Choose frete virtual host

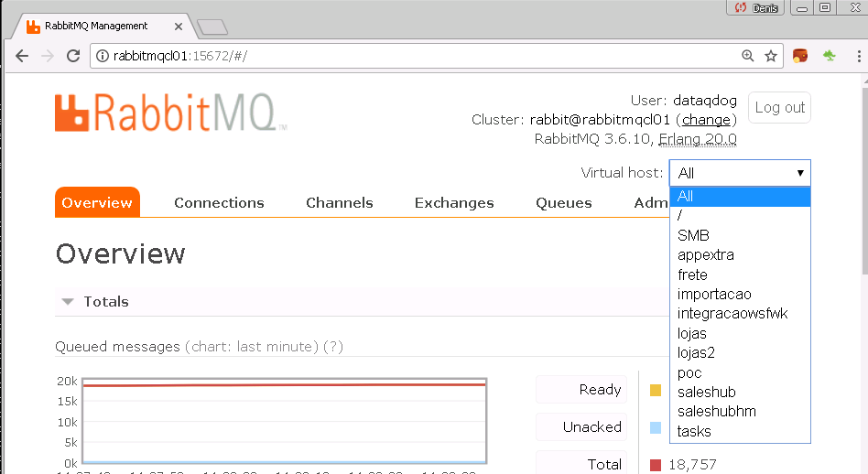point(740,275)
